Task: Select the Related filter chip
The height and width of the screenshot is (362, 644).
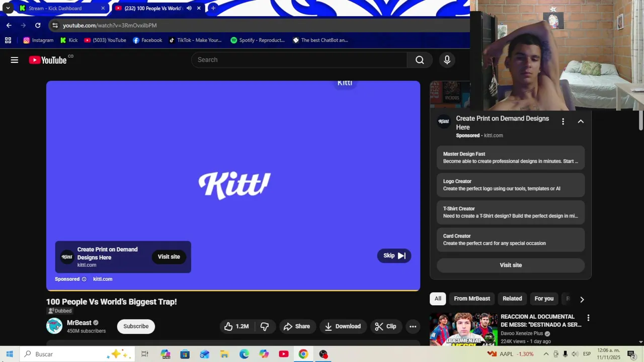Action: click(x=512, y=299)
